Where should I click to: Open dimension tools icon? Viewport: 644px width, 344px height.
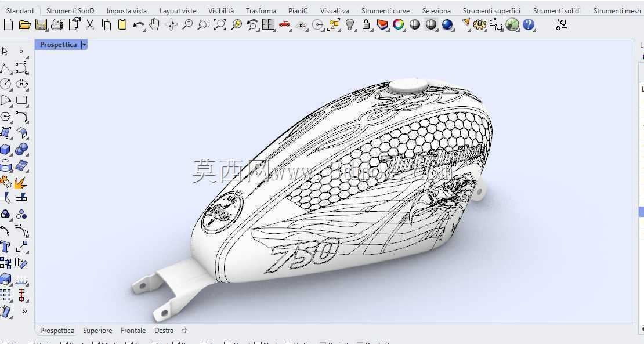pyautogui.click(x=496, y=25)
